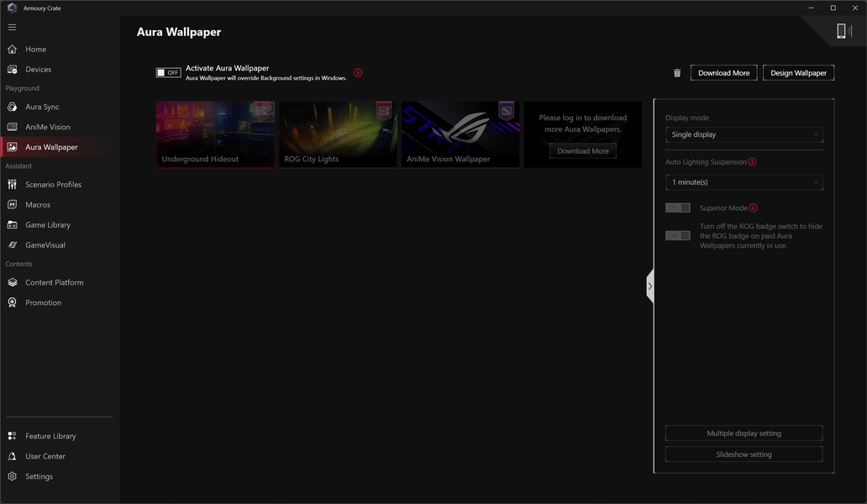Click the Slideshow setting button

(x=744, y=454)
